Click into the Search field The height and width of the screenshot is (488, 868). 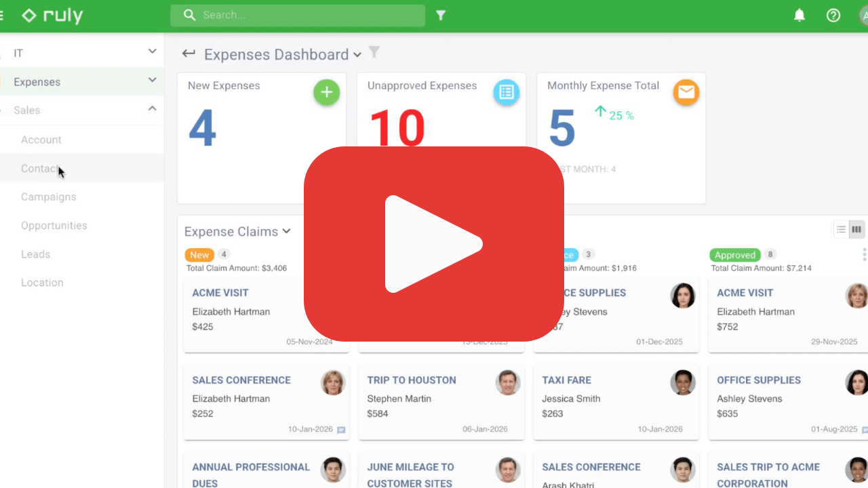click(x=298, y=15)
